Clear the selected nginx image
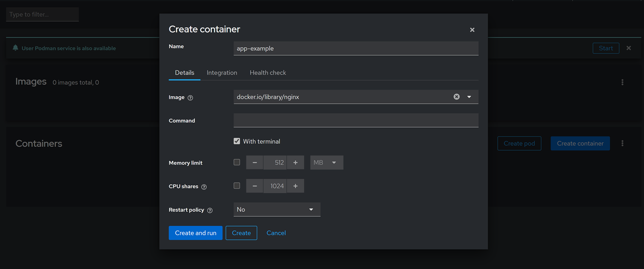The height and width of the screenshot is (269, 644). pyautogui.click(x=456, y=97)
